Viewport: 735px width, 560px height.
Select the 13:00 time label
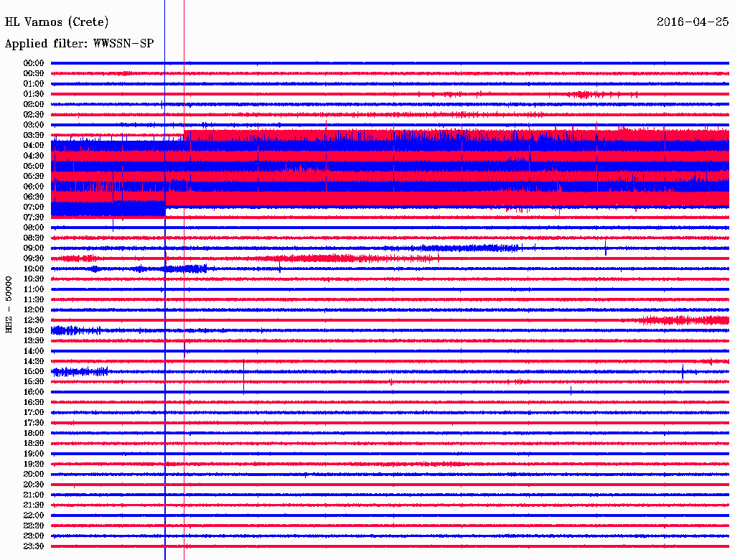(x=33, y=330)
